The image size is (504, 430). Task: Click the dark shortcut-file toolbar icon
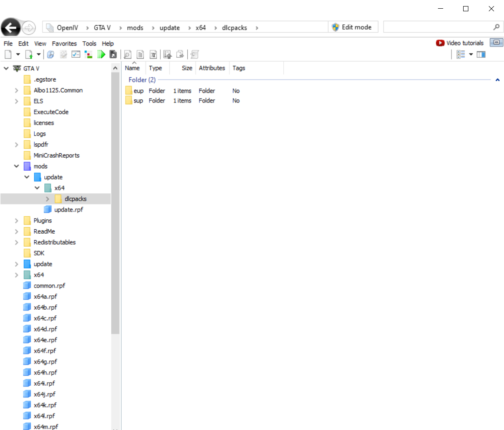(x=113, y=54)
